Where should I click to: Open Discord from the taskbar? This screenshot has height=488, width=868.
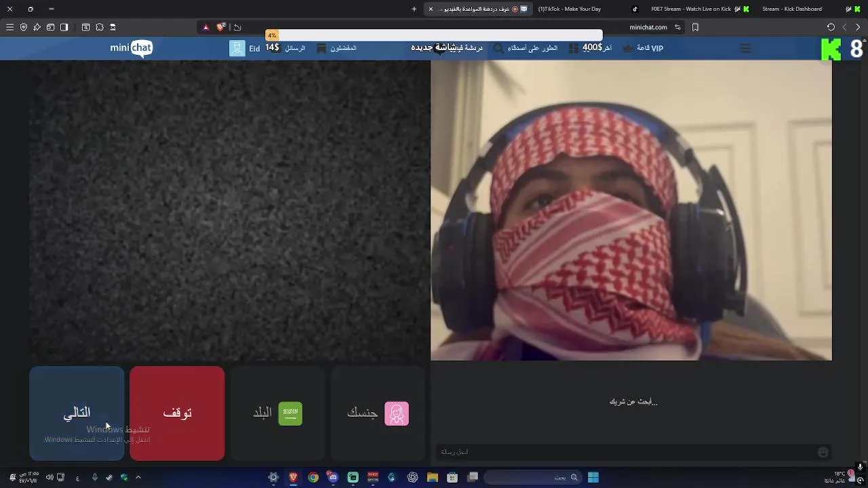(333, 477)
